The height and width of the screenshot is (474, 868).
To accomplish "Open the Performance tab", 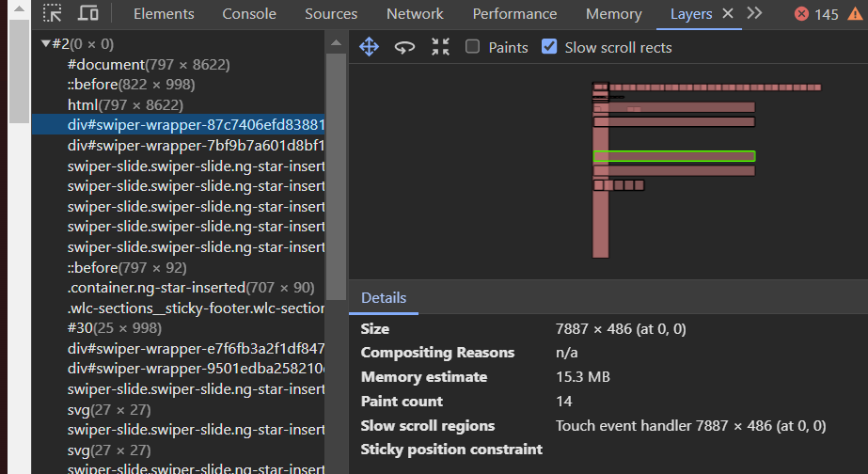I will [x=514, y=14].
